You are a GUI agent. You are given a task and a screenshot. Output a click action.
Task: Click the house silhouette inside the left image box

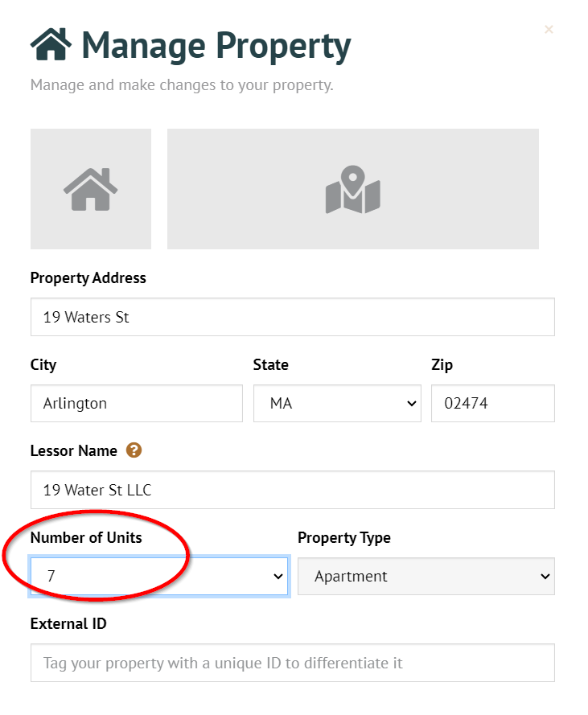click(90, 188)
